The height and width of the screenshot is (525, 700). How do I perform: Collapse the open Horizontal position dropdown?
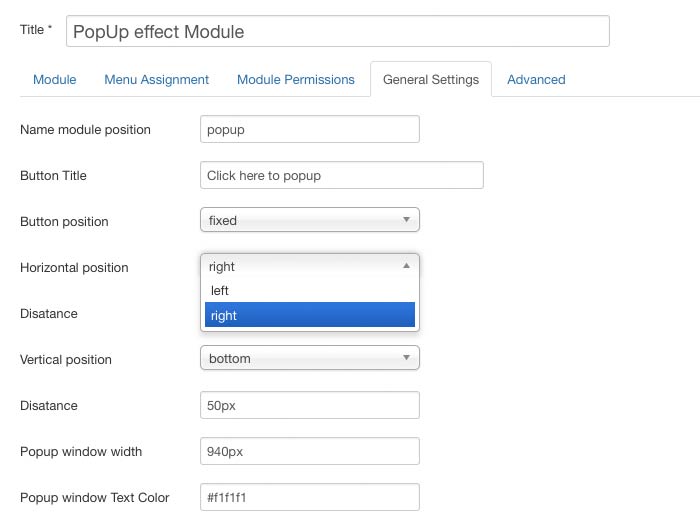click(309, 266)
